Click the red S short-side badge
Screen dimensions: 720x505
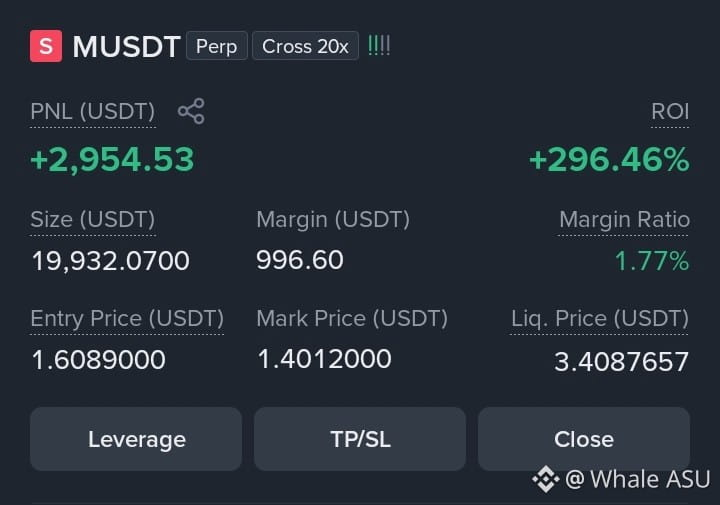point(46,46)
